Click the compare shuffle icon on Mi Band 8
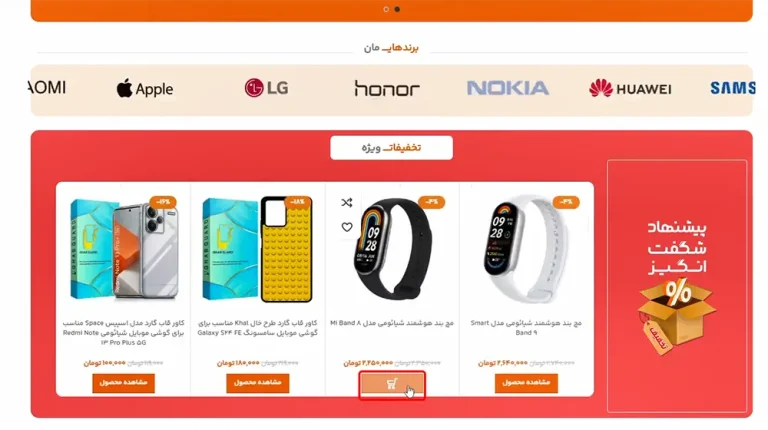This screenshot has width=768, height=430. [x=347, y=202]
